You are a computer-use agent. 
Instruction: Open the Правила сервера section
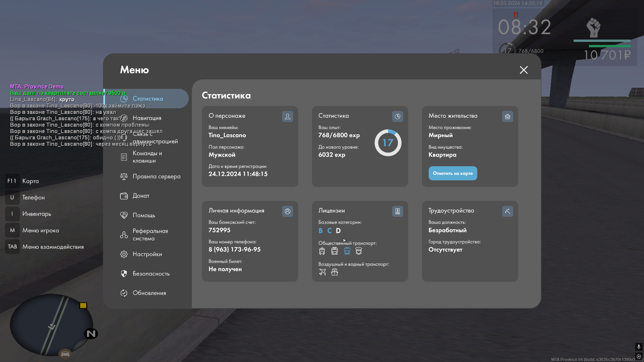point(156,176)
